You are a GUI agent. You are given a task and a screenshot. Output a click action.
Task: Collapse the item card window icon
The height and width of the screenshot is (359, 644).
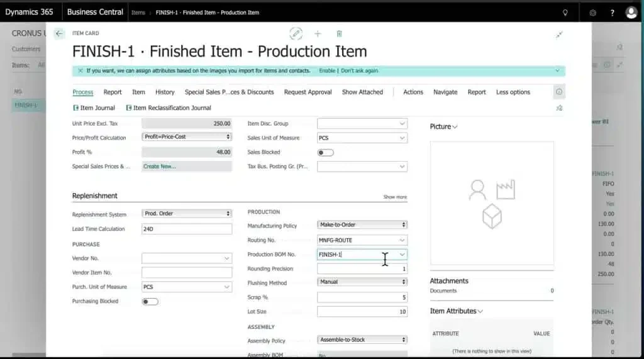559,35
